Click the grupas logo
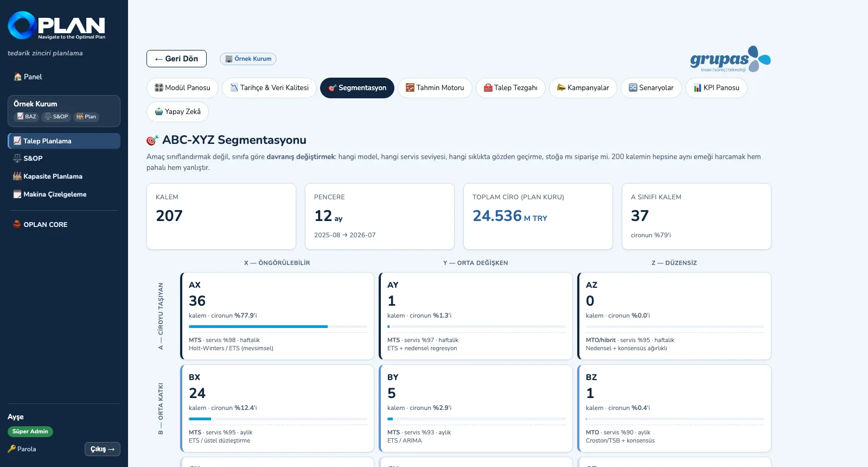The width and height of the screenshot is (868, 467). (x=730, y=59)
